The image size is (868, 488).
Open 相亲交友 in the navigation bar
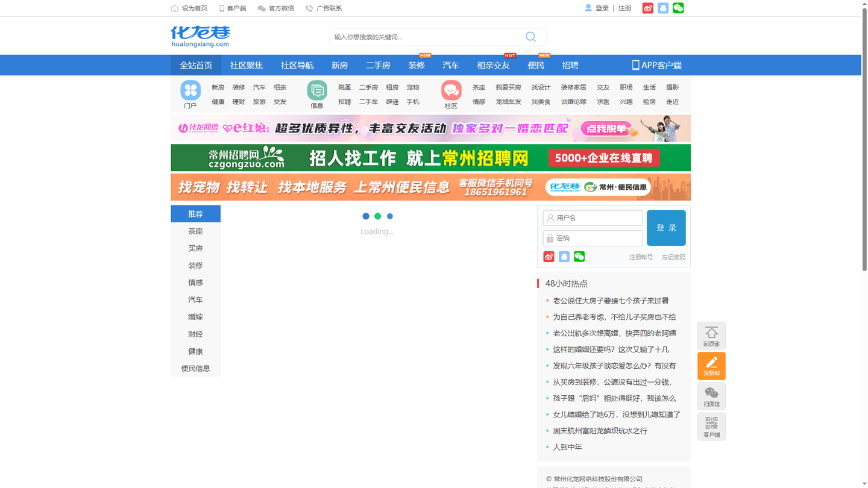(493, 65)
